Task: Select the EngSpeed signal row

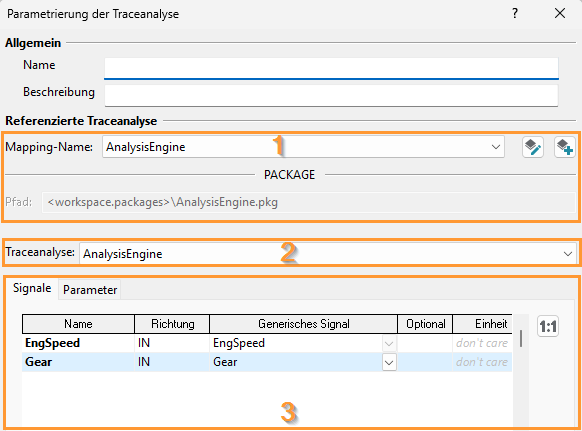Action: pyautogui.click(x=267, y=343)
